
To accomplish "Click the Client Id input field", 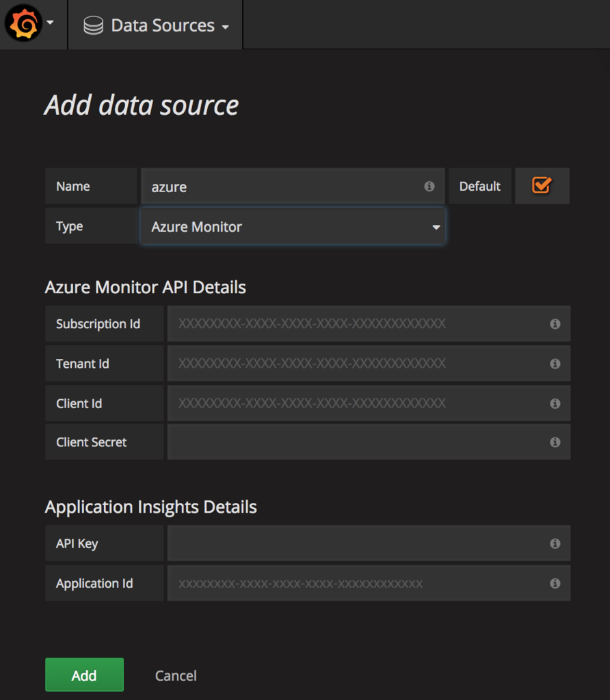I will [x=369, y=403].
